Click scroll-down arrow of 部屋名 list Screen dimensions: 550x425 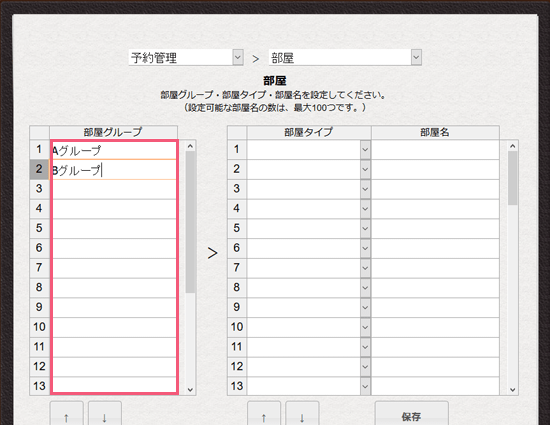coord(512,390)
